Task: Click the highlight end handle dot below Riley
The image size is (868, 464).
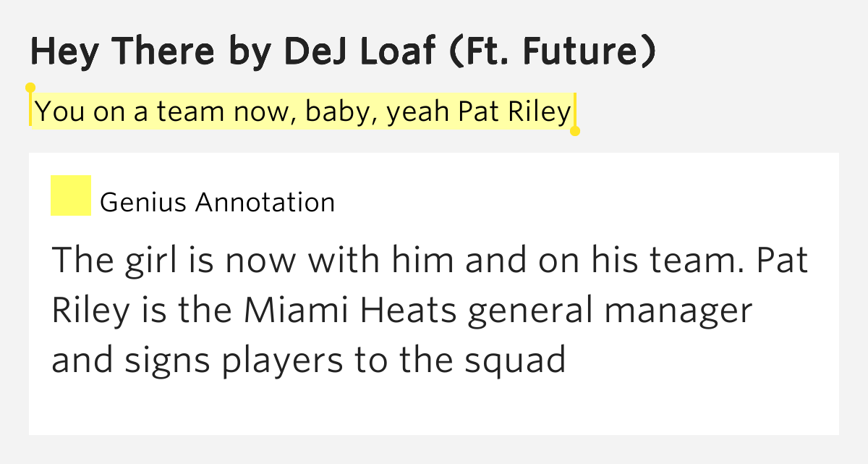Action: [x=575, y=131]
